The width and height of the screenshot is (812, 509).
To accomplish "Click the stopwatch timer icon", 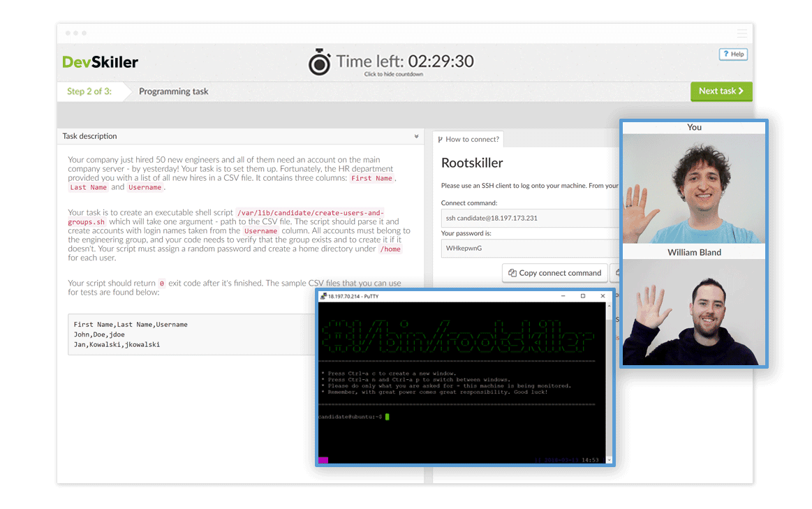I will (x=320, y=62).
